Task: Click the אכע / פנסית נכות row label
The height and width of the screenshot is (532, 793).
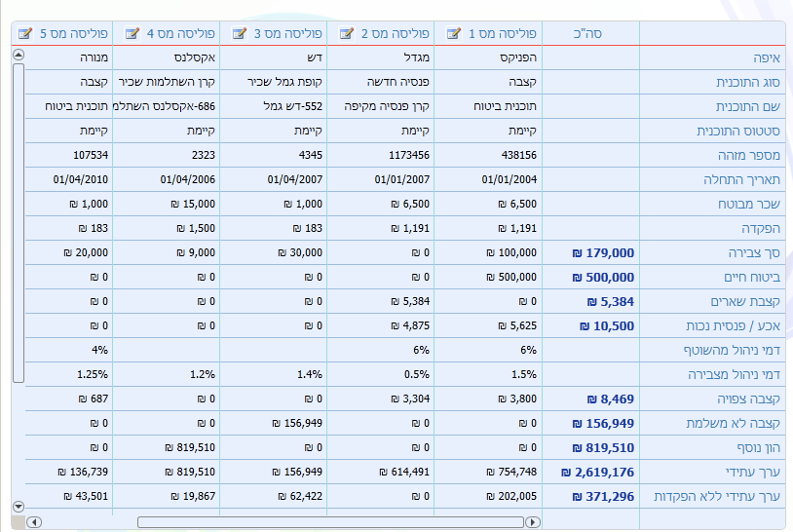Action: pos(733,325)
